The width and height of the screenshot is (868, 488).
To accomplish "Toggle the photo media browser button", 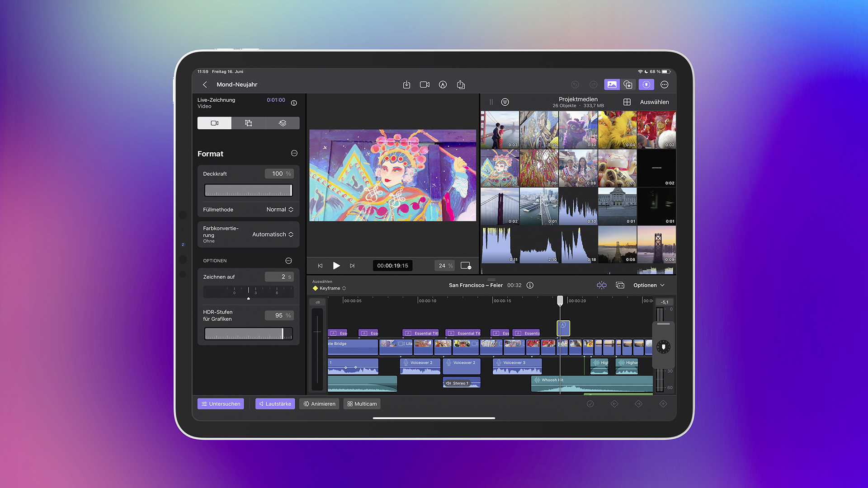I will point(612,84).
